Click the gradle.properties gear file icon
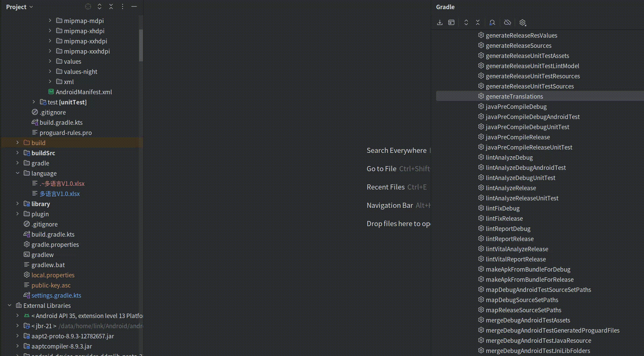 (27, 244)
